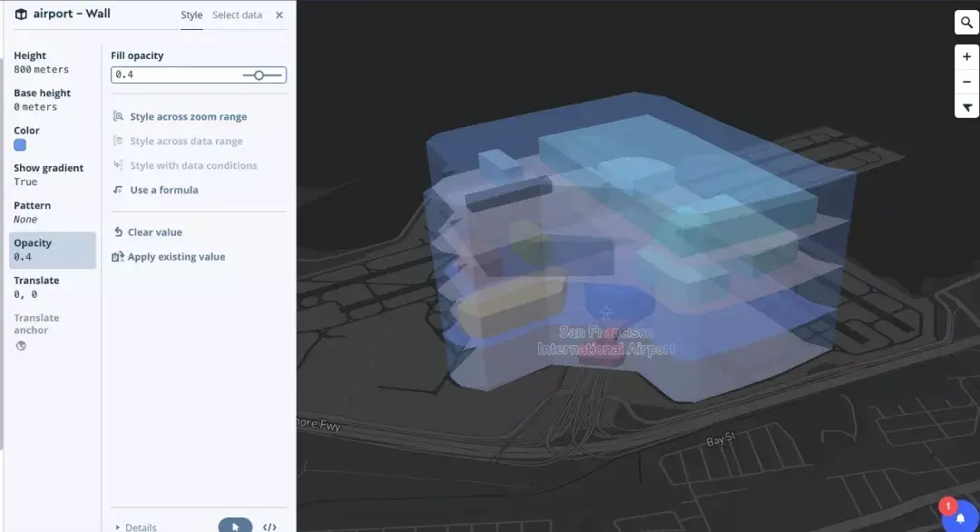
Task: Select the Style across zoom range magnifier icon
Action: (119, 116)
